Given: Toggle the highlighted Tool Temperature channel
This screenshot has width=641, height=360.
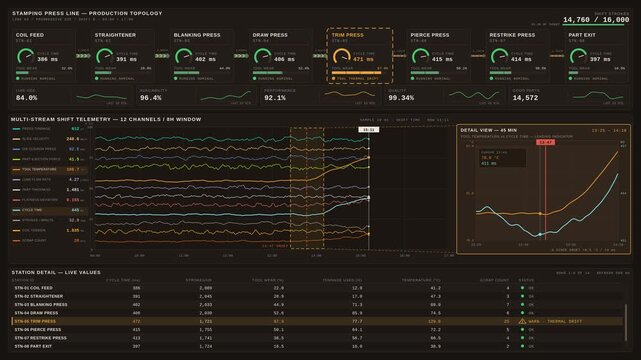Looking at the screenshot, I should pos(49,169).
